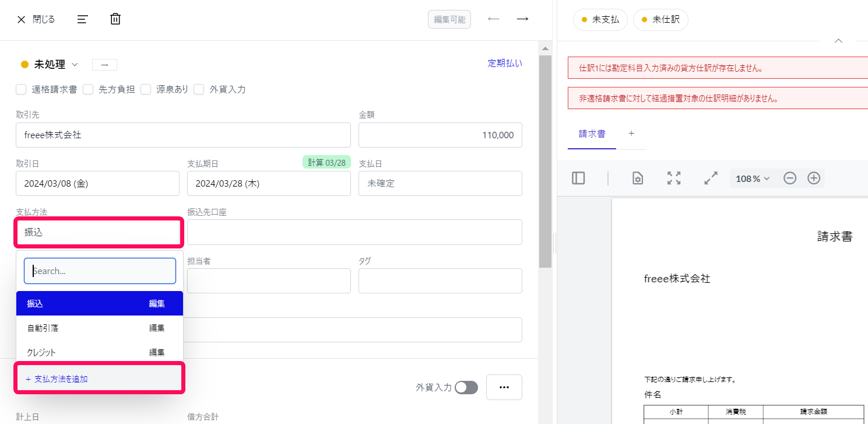868x424 pixels.
Task: Open the 108% zoom level dropdown
Action: pyautogui.click(x=753, y=178)
